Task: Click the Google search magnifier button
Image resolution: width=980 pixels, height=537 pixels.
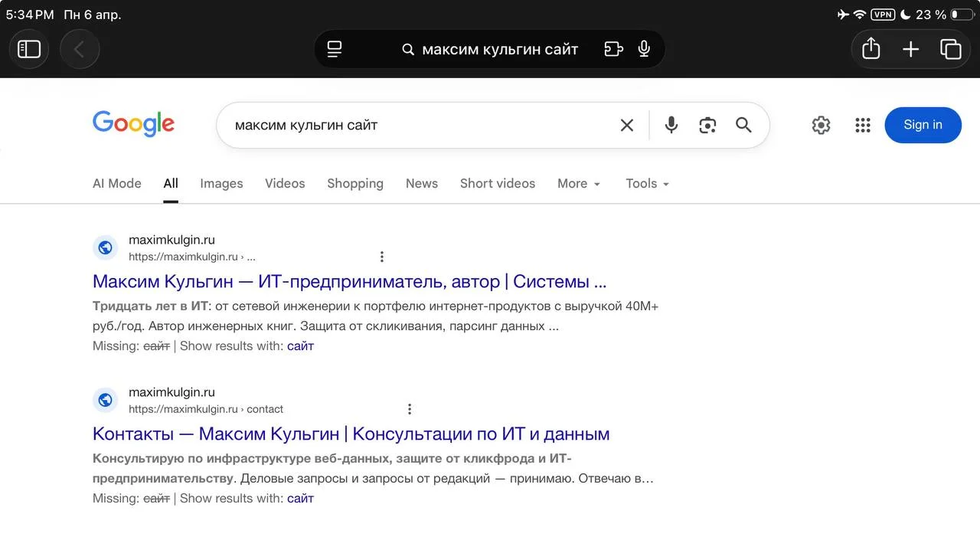Action: [x=743, y=125]
